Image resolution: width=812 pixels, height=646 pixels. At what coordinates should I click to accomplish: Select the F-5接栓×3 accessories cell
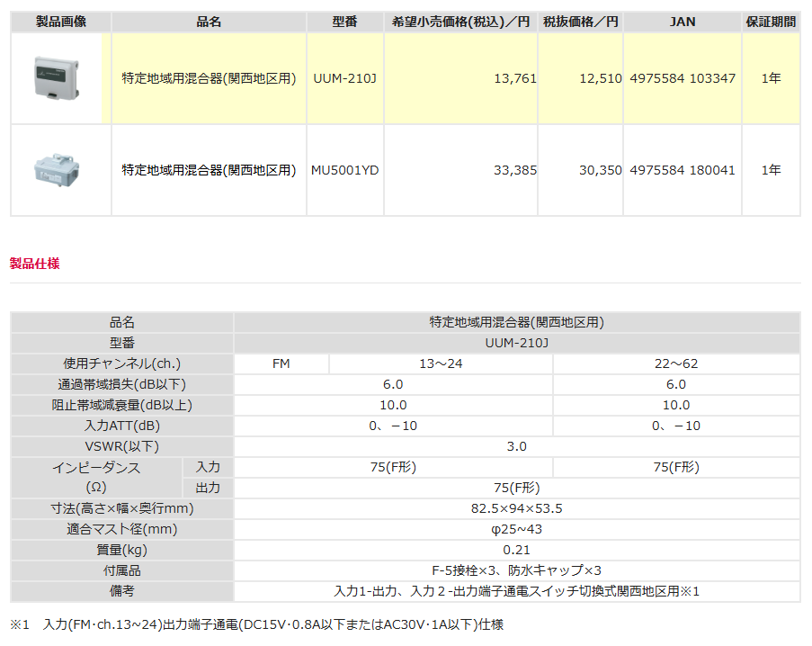click(516, 570)
